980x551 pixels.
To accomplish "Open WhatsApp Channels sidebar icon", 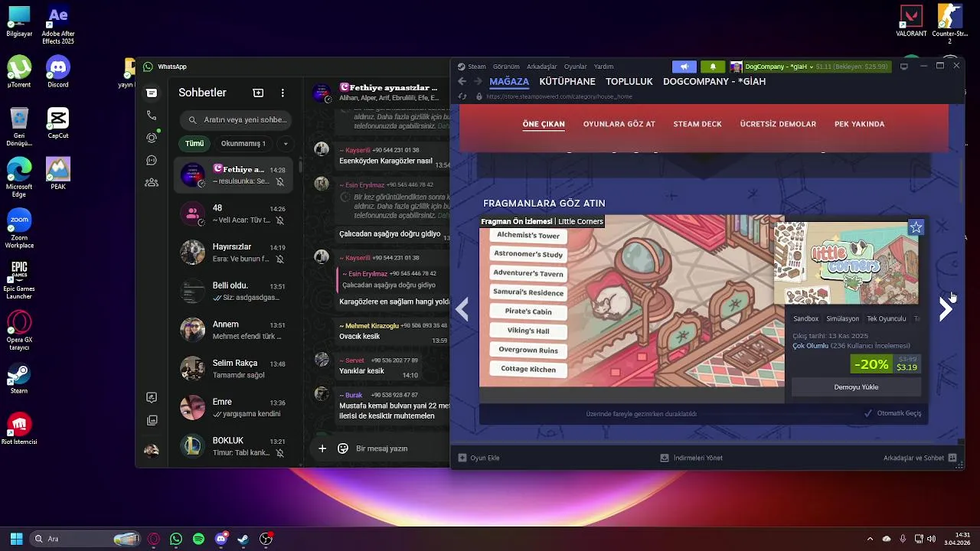I will pos(152,160).
